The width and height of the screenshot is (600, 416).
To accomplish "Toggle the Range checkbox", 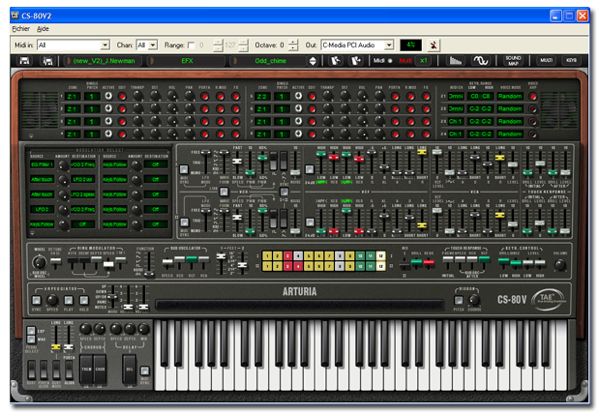I will [191, 45].
